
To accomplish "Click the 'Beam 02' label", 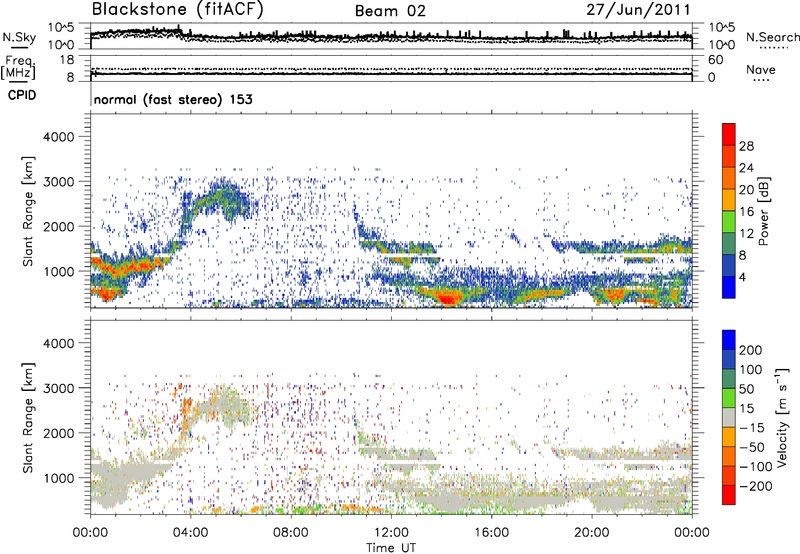I will (x=390, y=11).
